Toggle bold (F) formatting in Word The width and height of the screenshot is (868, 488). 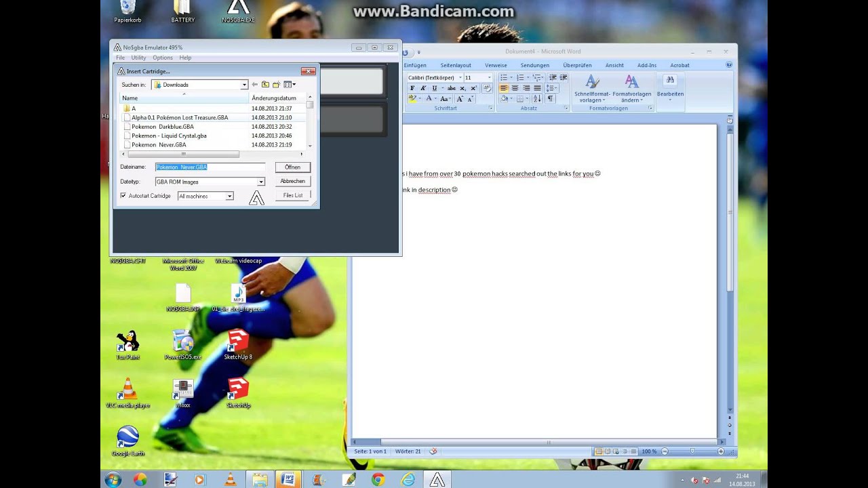pos(412,88)
